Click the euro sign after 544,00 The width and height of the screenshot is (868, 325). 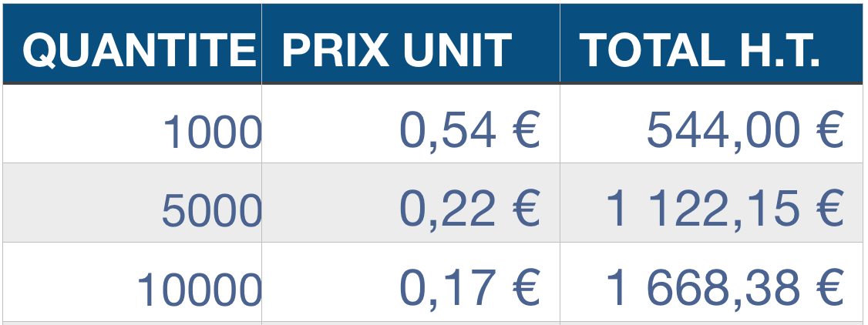[x=829, y=130]
